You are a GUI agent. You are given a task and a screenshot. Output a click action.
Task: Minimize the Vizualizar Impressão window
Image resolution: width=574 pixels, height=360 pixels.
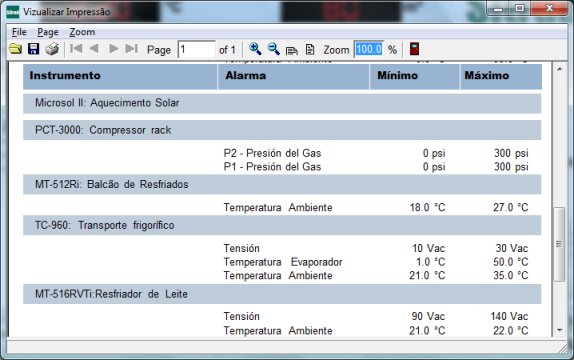point(498,9)
